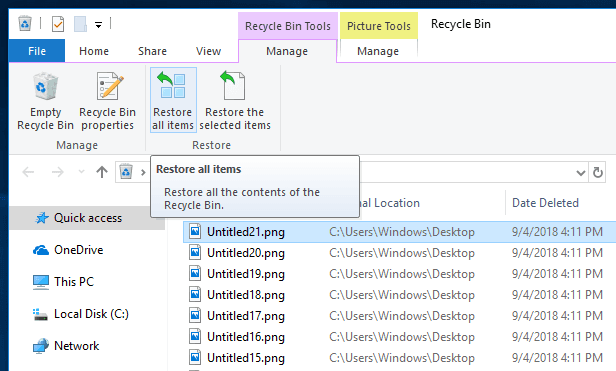Select file Untitled19.png

246,274
